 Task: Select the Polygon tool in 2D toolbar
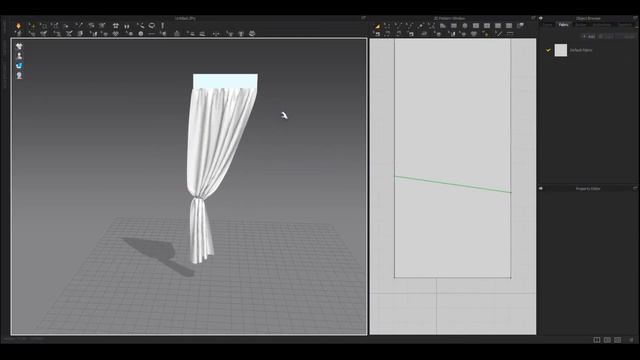(x=443, y=26)
